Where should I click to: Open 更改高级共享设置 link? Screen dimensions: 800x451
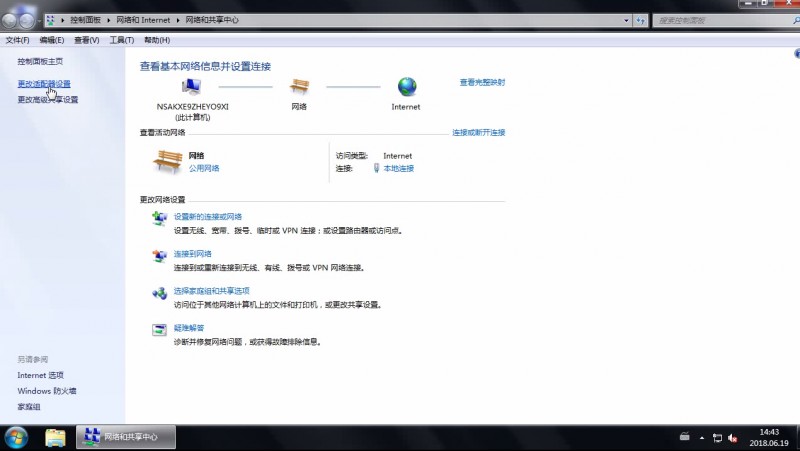click(48, 99)
